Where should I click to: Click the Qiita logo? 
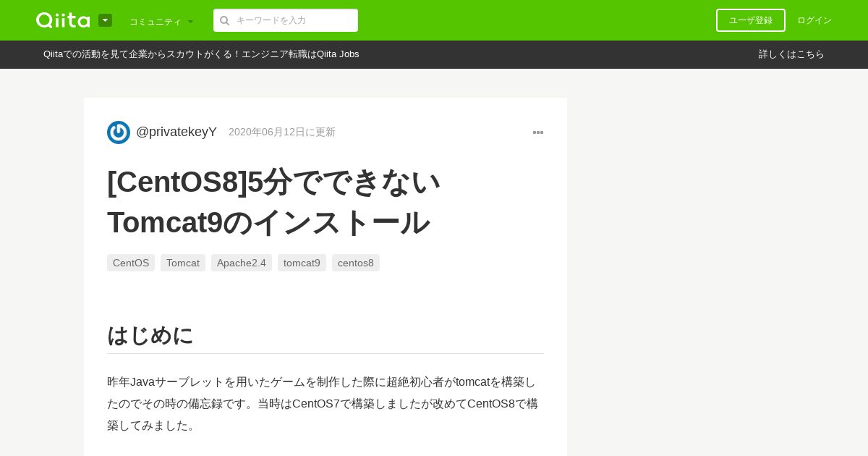point(63,20)
